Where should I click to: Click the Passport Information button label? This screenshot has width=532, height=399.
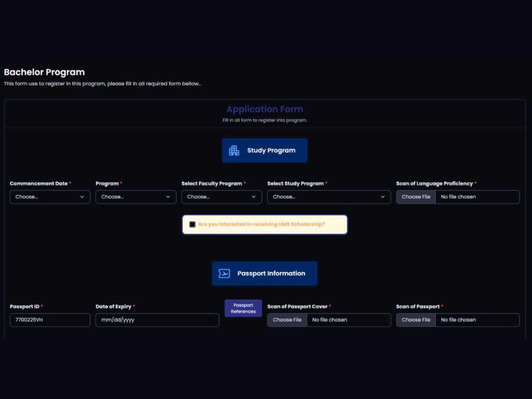(x=271, y=274)
